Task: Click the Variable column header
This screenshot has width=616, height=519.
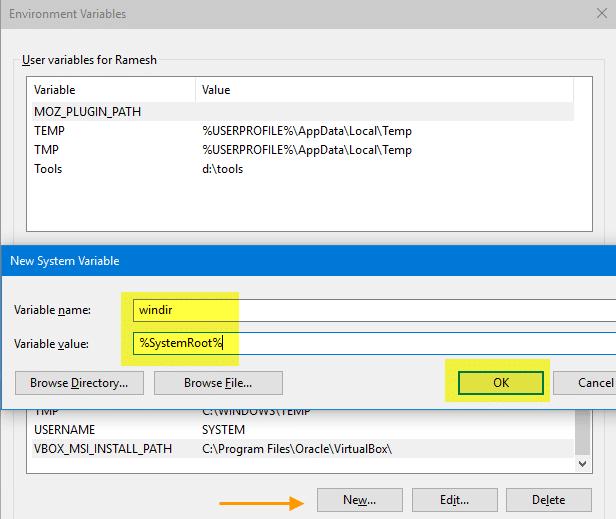Action: tap(114, 90)
